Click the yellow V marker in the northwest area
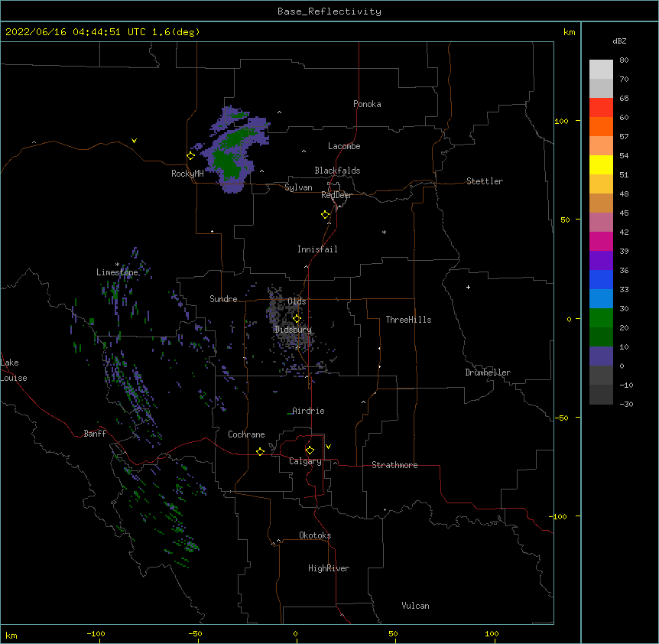Image resolution: width=659 pixels, height=644 pixels. [x=134, y=141]
